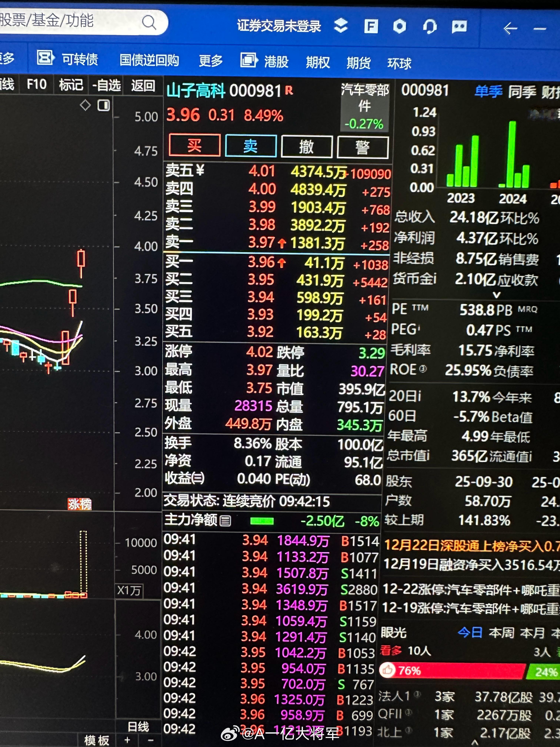Open the 更多 dropdown in toolbar
560x747 pixels.
[x=211, y=61]
